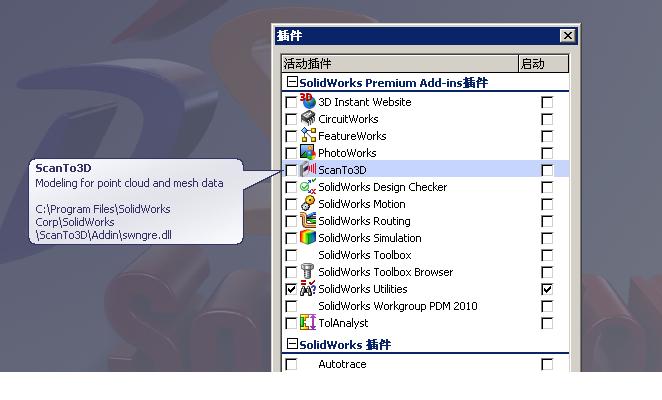The height and width of the screenshot is (400, 662).
Task: Select SolidWorks Design Checker label
Action: pos(383,187)
